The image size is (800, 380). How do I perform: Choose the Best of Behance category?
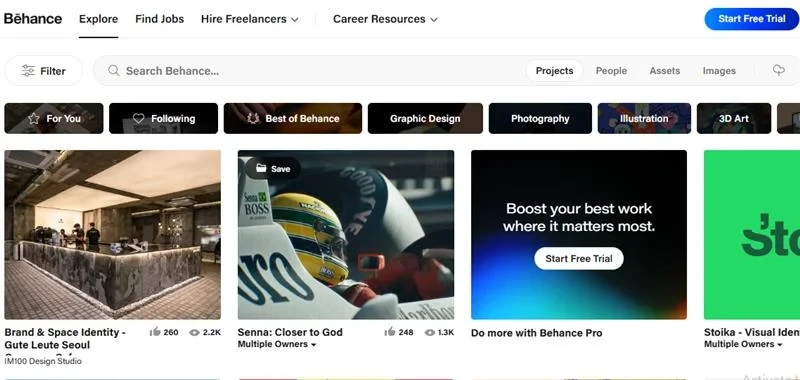tap(293, 118)
